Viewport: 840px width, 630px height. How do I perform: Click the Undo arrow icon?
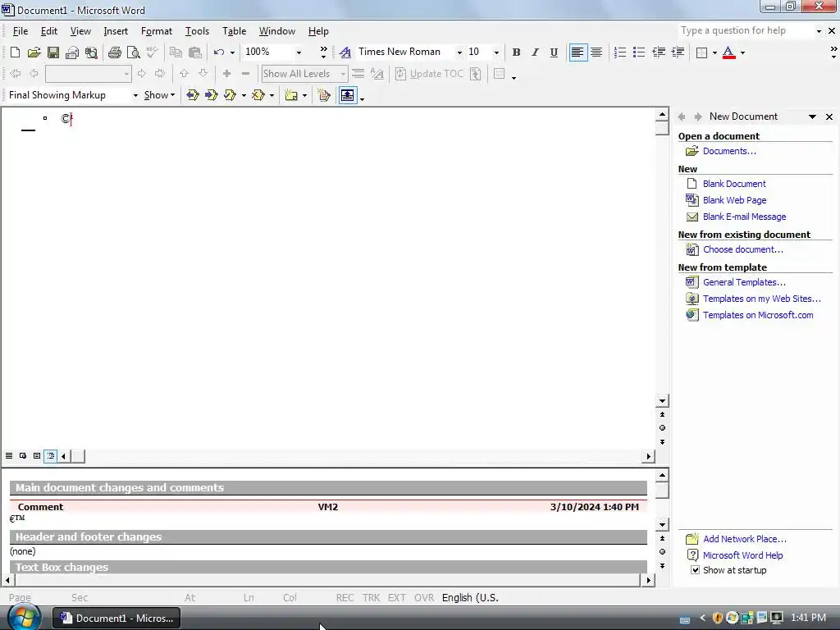(x=218, y=52)
